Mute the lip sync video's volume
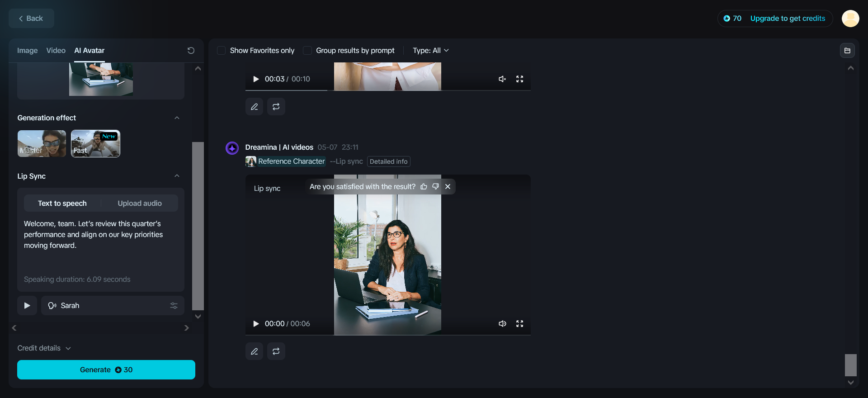 point(502,324)
